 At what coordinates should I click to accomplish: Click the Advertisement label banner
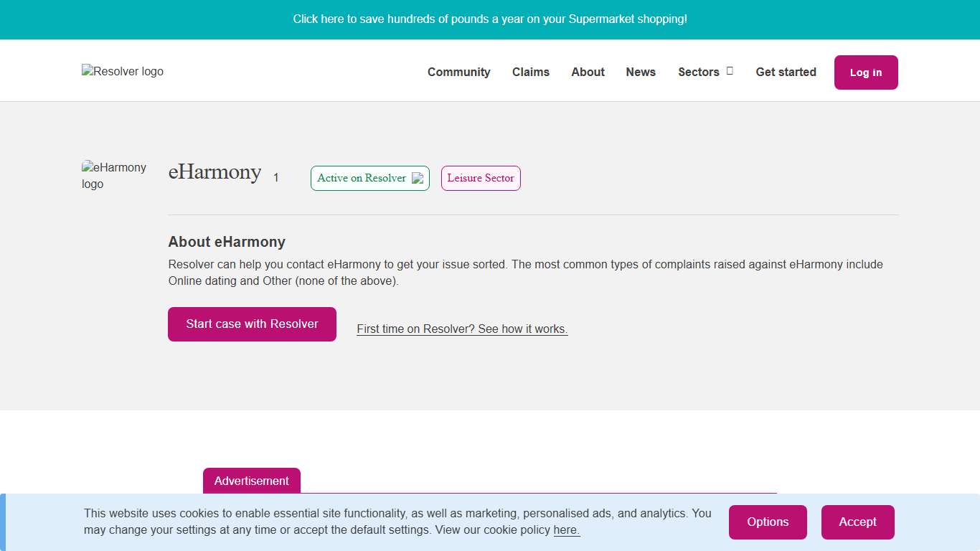tap(251, 481)
